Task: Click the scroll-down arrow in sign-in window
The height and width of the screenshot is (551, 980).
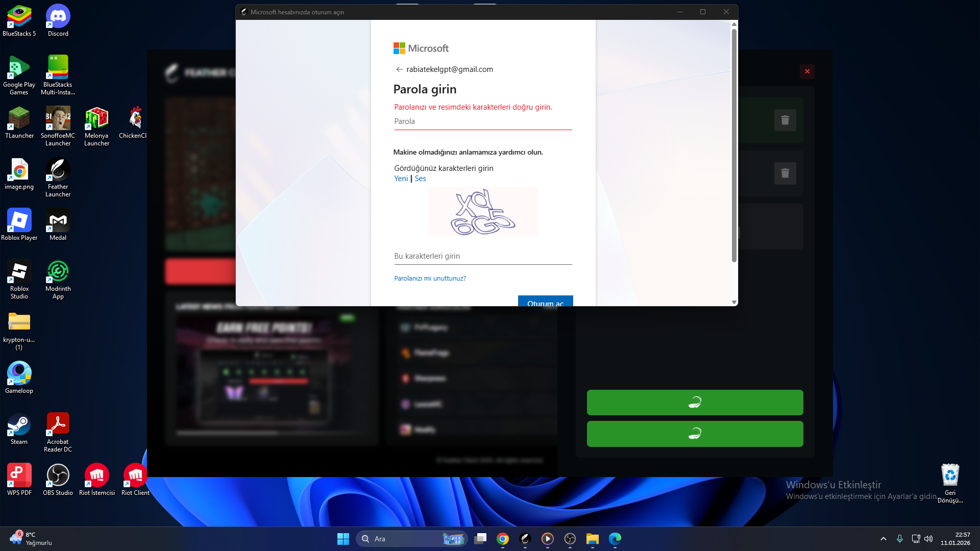Action: pos(734,303)
